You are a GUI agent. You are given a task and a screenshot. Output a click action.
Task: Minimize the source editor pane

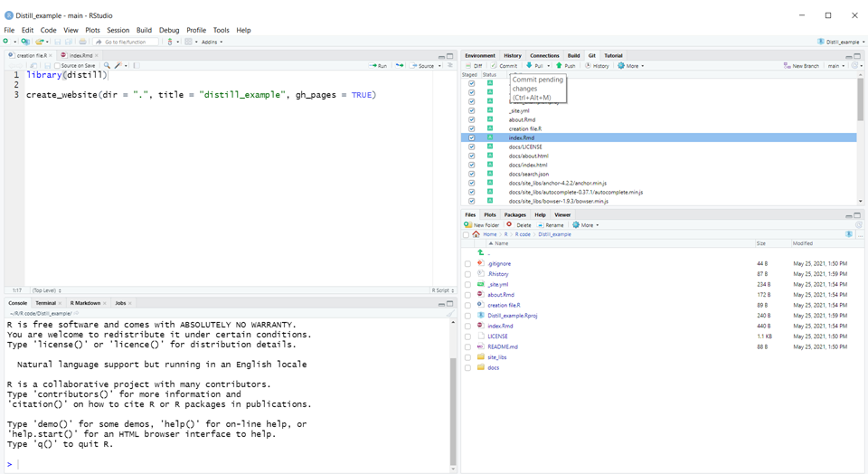pyautogui.click(x=441, y=56)
